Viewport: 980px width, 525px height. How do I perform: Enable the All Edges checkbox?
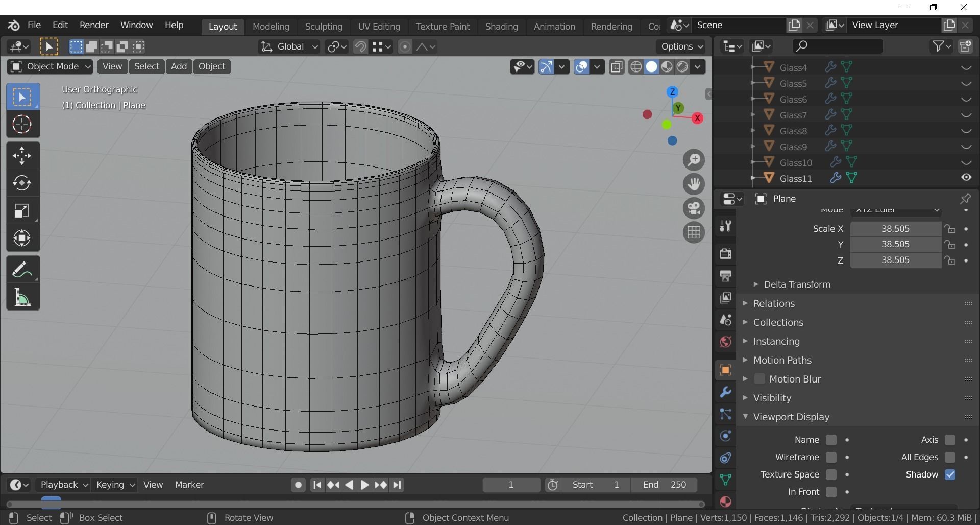(950, 457)
